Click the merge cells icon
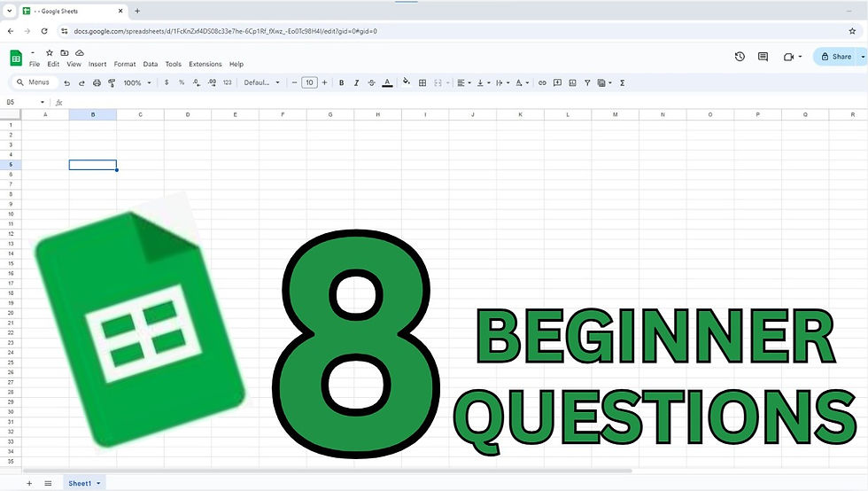Image resolution: width=868 pixels, height=491 pixels. [438, 82]
